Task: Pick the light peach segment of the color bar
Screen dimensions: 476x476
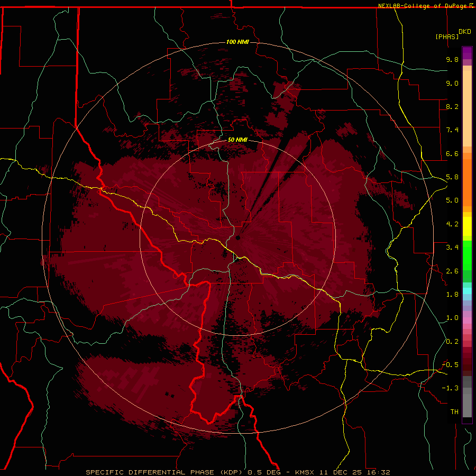Action: pos(467,109)
